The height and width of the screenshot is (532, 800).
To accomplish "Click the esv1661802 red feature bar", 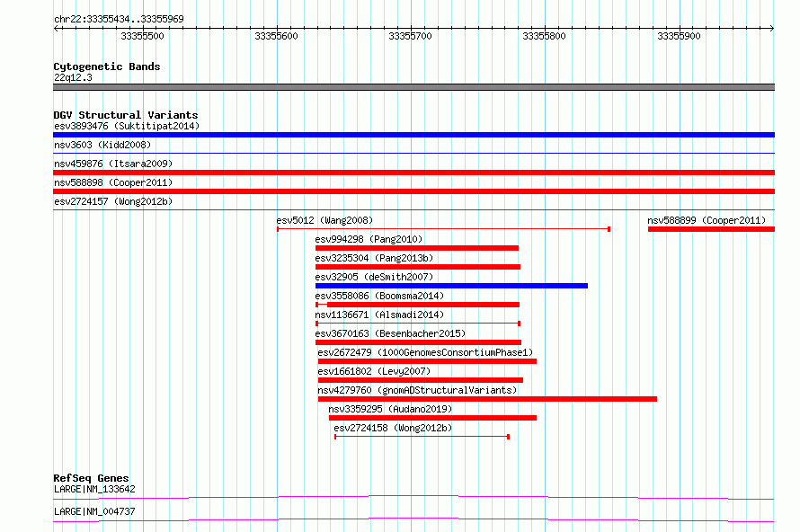I will tap(421, 380).
